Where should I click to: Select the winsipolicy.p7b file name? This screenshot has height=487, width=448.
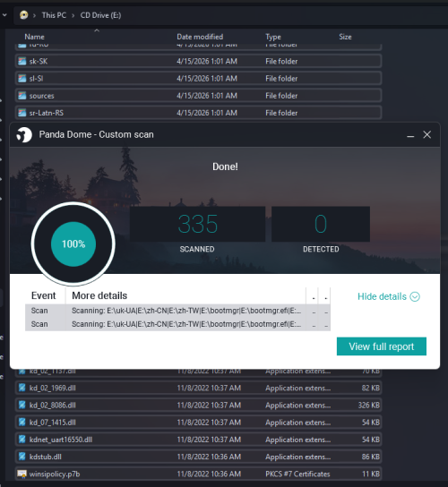(55, 474)
